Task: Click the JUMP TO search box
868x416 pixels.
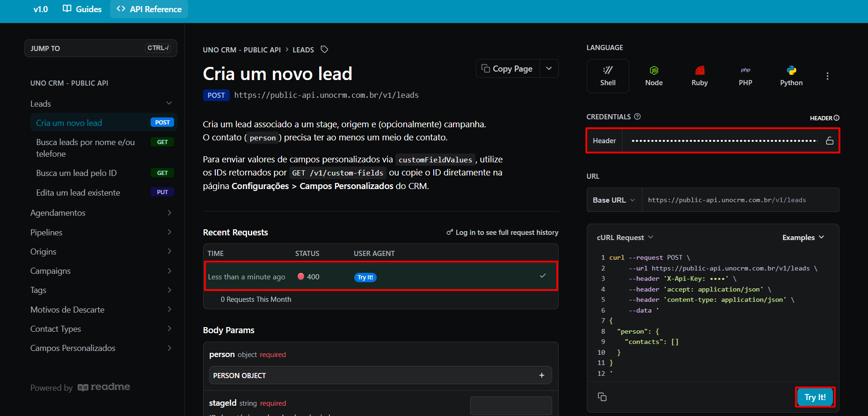Action: click(x=101, y=48)
